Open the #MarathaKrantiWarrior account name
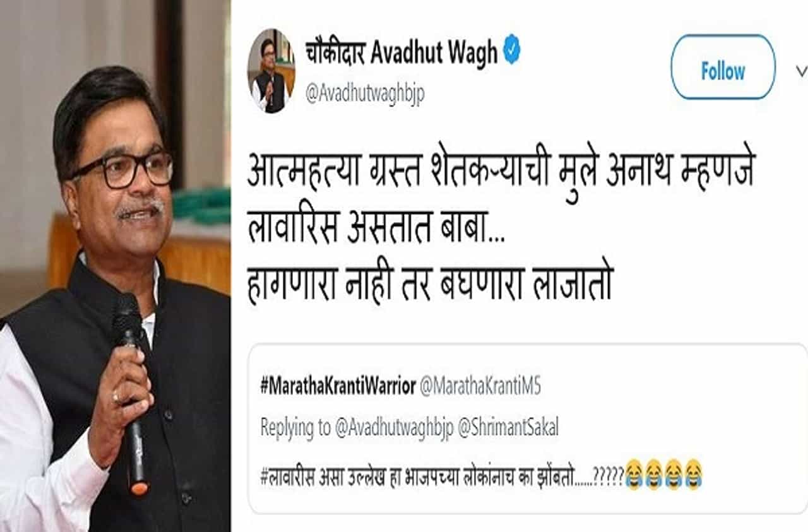The width and height of the screenshot is (808, 532). pyautogui.click(x=338, y=387)
